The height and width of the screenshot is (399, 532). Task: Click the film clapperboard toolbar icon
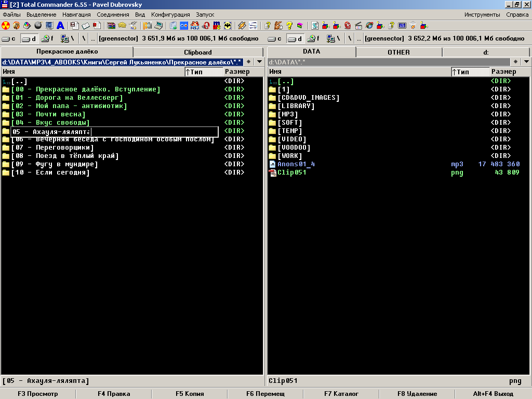pyautogui.click(x=358, y=25)
